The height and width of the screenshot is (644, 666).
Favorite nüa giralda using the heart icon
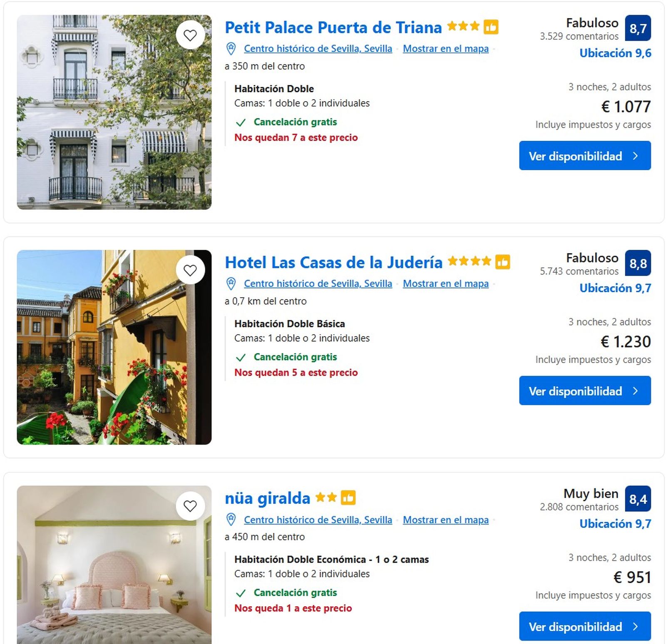pyautogui.click(x=190, y=507)
